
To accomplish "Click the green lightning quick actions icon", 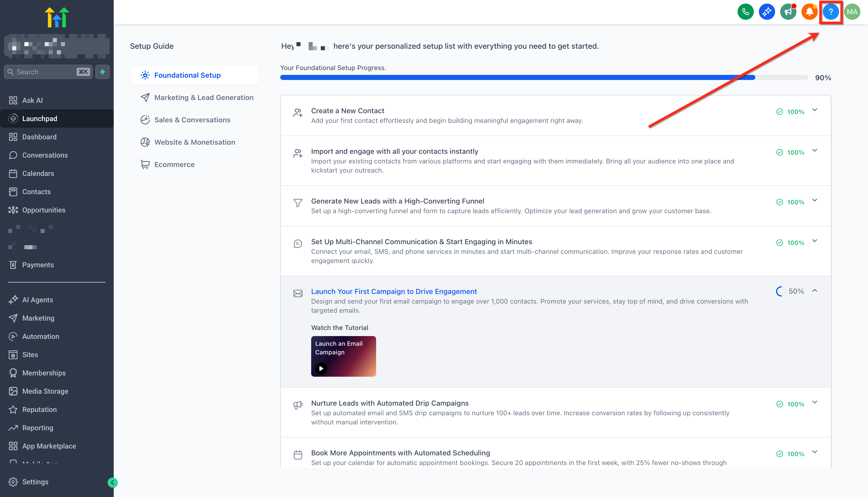I will click(x=102, y=72).
